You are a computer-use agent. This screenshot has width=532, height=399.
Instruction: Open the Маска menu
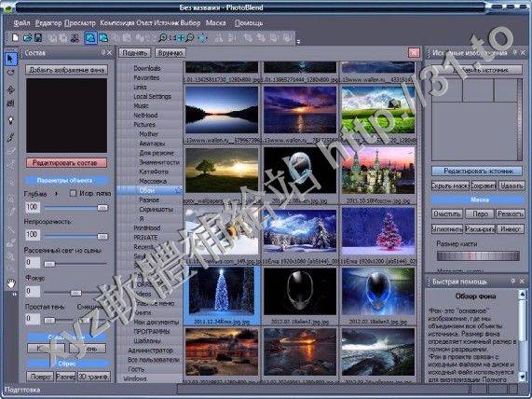pyautogui.click(x=216, y=23)
